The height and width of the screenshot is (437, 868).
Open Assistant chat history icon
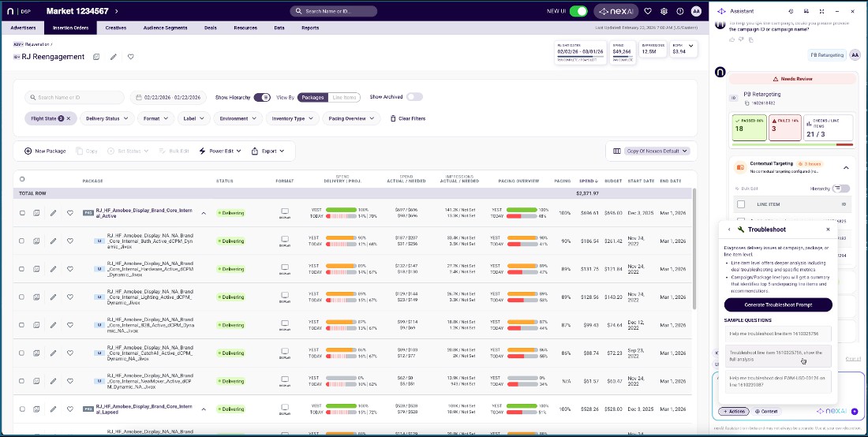(x=791, y=11)
